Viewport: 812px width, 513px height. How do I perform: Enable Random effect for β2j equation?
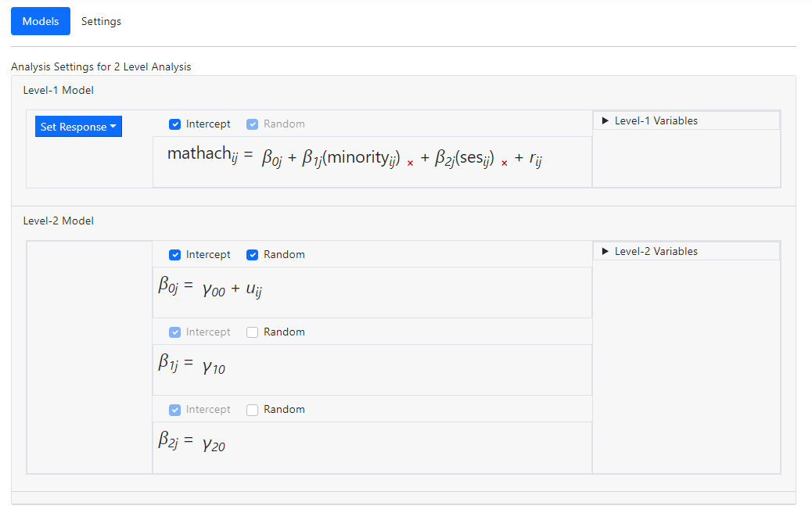point(252,410)
